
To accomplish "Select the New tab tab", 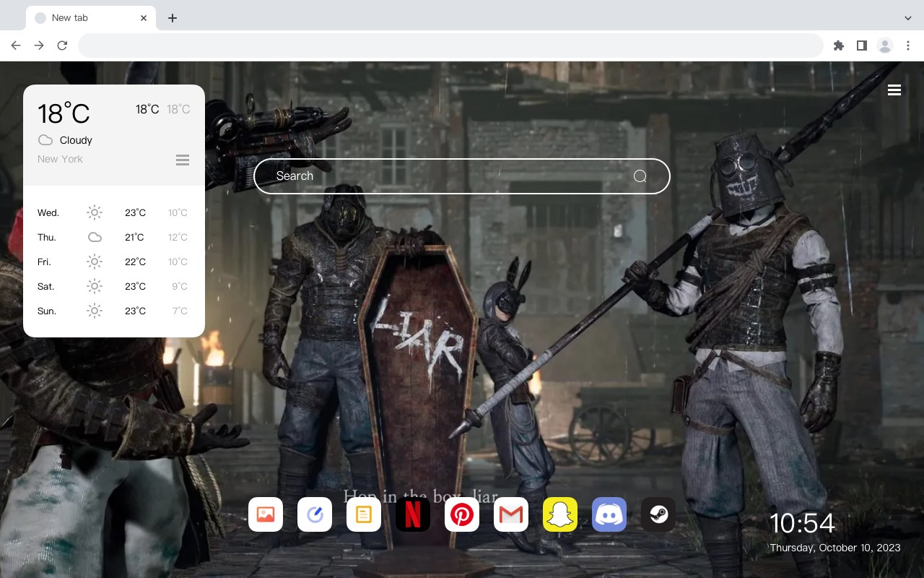I will pos(91,18).
